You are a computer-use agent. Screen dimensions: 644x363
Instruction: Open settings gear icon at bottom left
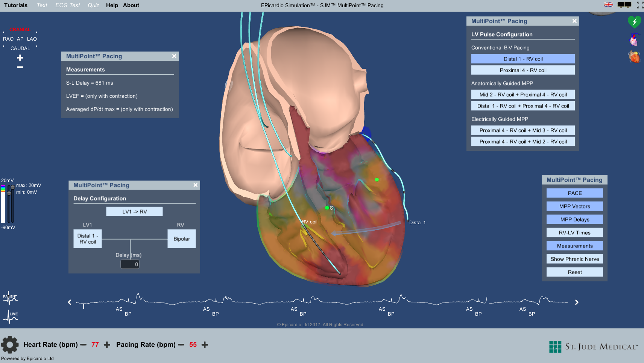click(10, 345)
